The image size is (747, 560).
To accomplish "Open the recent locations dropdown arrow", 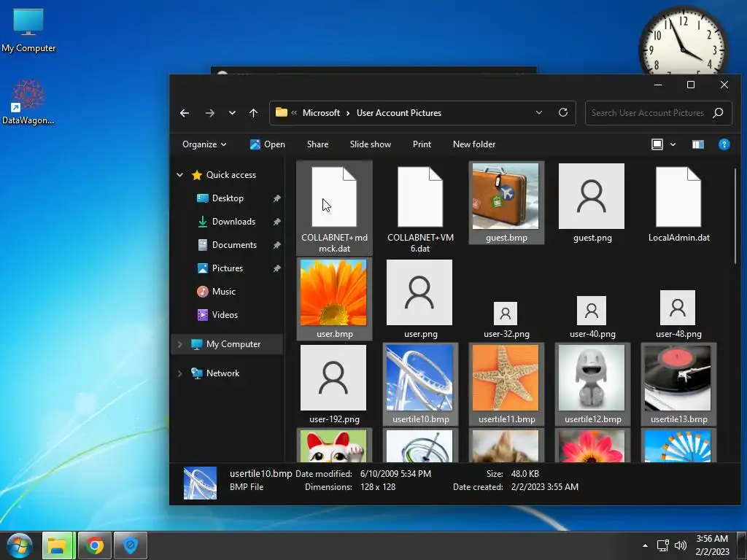I will 232,113.
